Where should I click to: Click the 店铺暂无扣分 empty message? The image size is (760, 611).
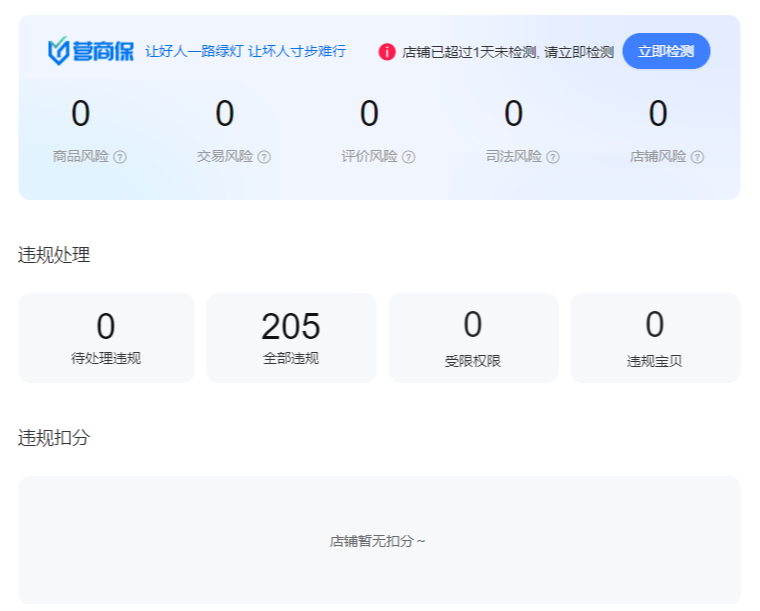[378, 541]
